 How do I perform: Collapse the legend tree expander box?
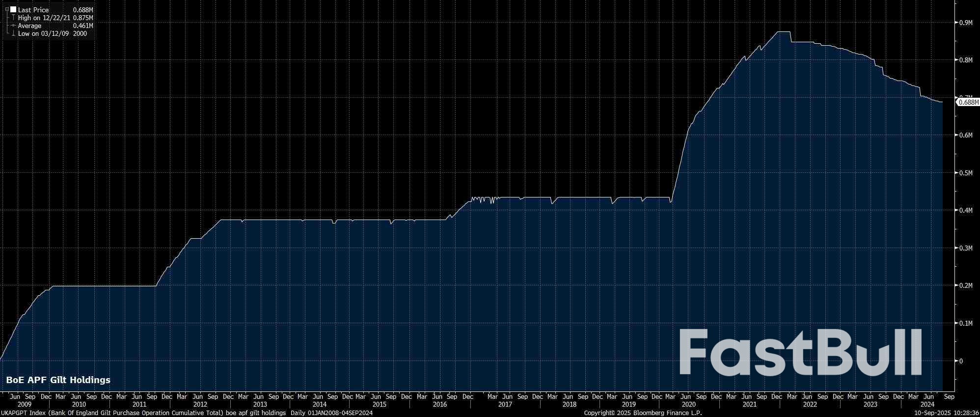click(7, 9)
